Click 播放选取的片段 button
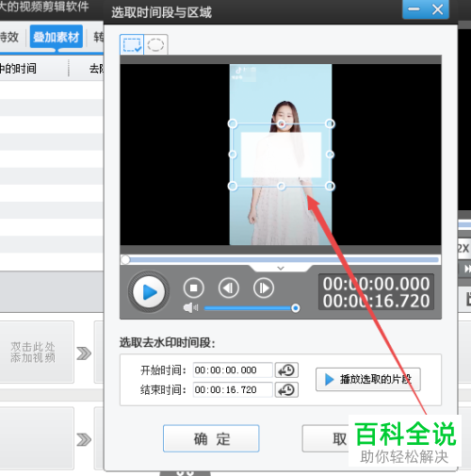471x476 pixels. 368,379
